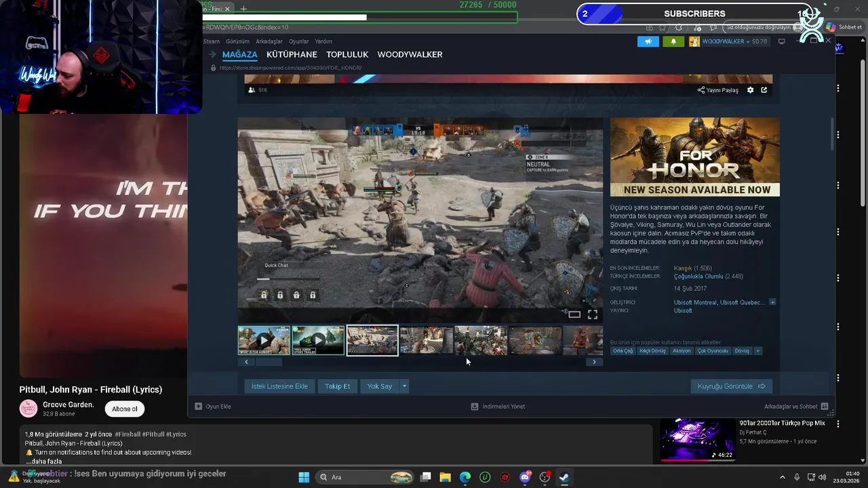Click For Honor new season banner image
This screenshot has width=868, height=488.
[x=695, y=157]
